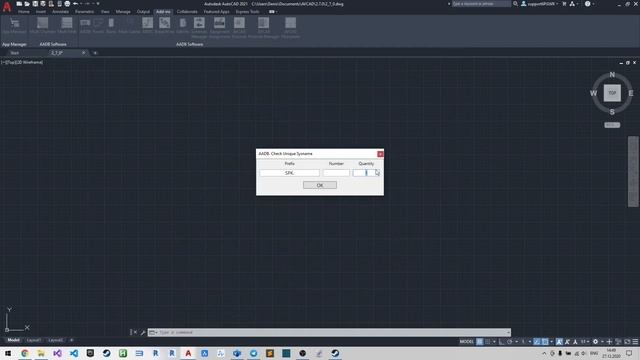This screenshot has height=360, width=640.
Task: Toggle drawing grid display in status bar
Action: [480, 342]
